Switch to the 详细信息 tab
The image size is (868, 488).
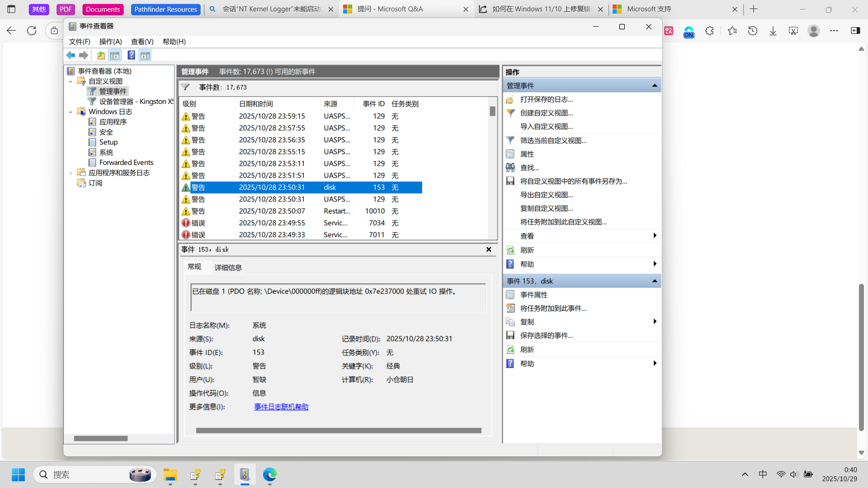228,267
